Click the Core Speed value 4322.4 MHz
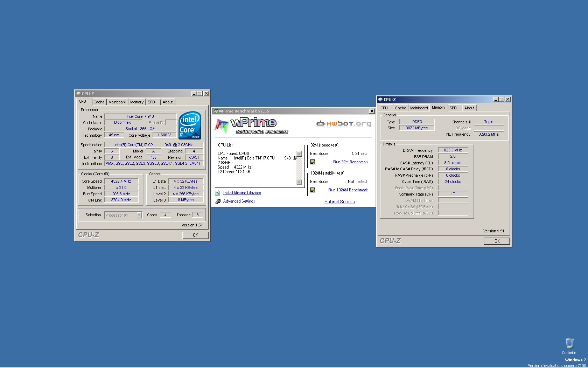 pos(121,181)
